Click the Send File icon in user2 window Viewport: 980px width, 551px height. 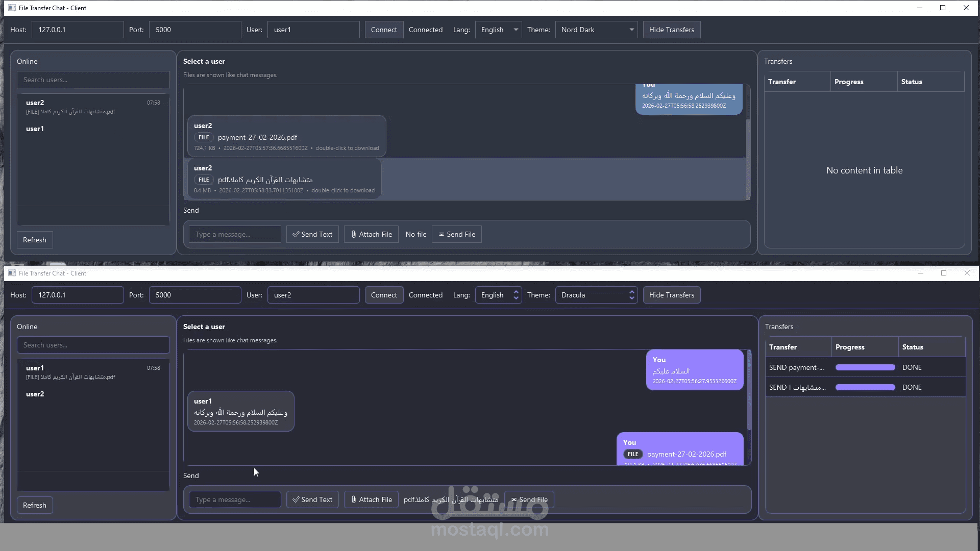[x=514, y=499]
